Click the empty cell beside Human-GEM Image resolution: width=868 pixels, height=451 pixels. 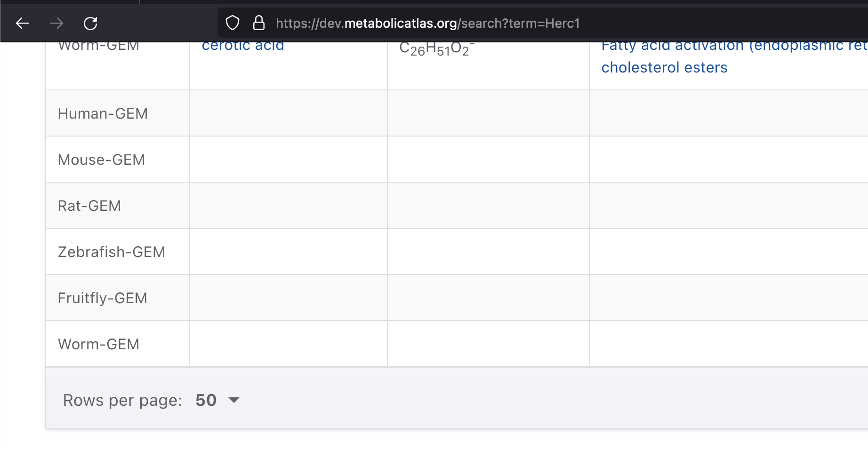[x=288, y=113]
